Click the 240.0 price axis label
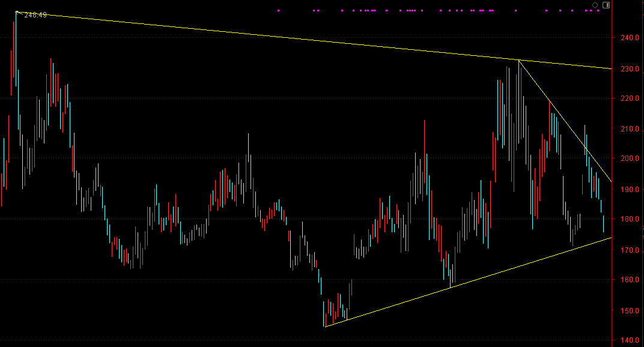The height and width of the screenshot is (347, 644). point(630,38)
